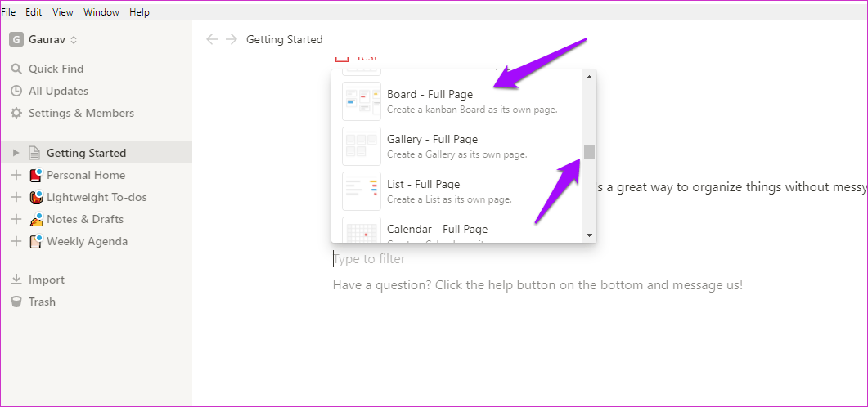Viewport: 868px width, 407px height.
Task: Open the File menu
Action: click(8, 11)
